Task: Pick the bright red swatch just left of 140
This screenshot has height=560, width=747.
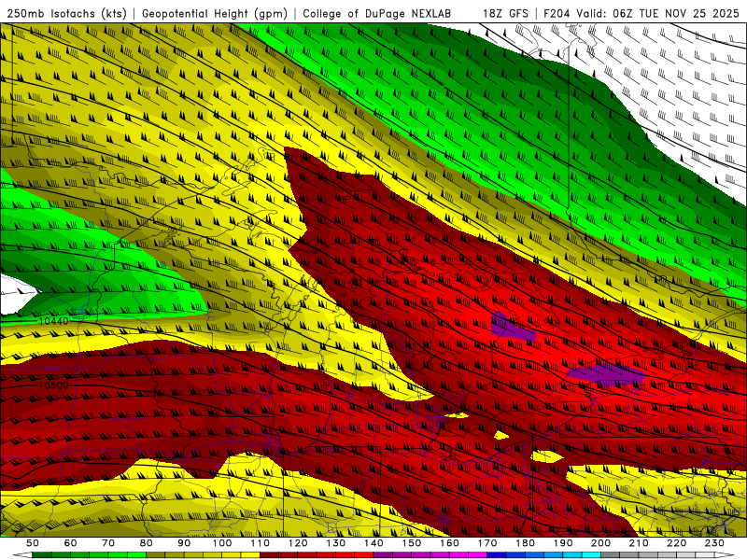Action: (364, 555)
